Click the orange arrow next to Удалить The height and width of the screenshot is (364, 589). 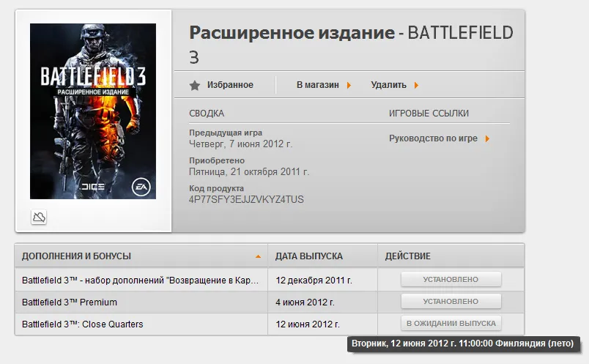pyautogui.click(x=416, y=85)
